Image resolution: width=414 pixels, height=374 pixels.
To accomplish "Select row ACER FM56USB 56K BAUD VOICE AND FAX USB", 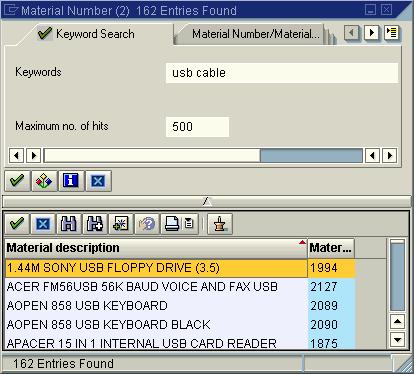I will [156, 287].
